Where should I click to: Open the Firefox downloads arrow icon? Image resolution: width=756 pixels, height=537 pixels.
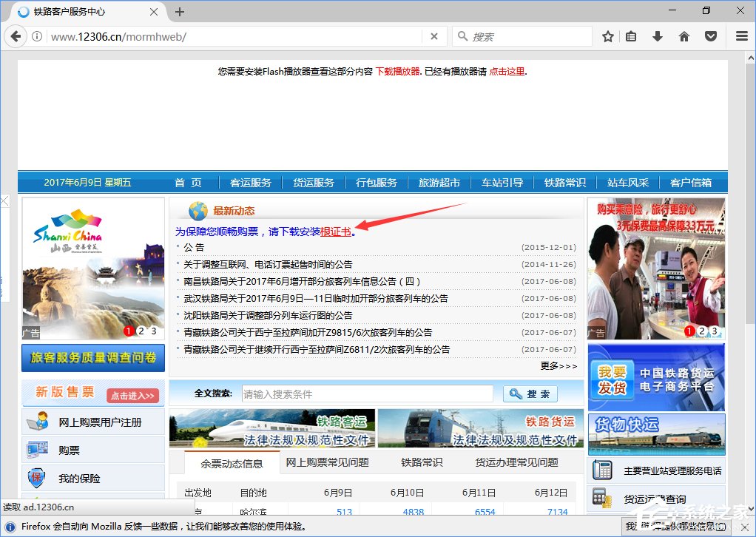click(658, 36)
